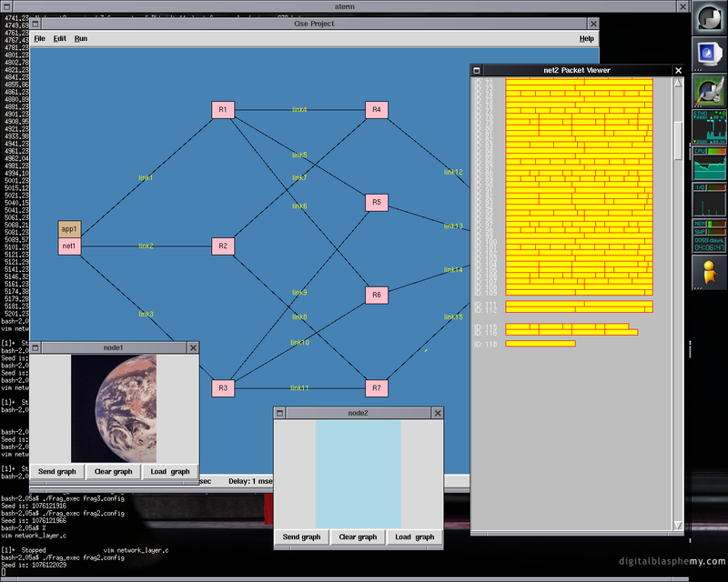Screen dimensions: 728x582
Task: Click Load graph in node2 window
Action: [415, 537]
